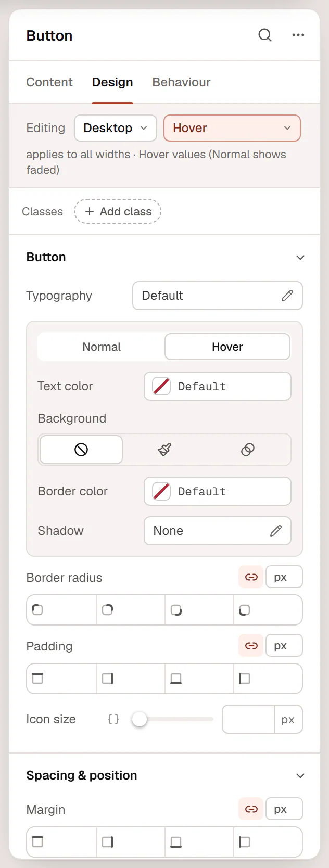
Task: Select the Normal state button
Action: point(102,347)
